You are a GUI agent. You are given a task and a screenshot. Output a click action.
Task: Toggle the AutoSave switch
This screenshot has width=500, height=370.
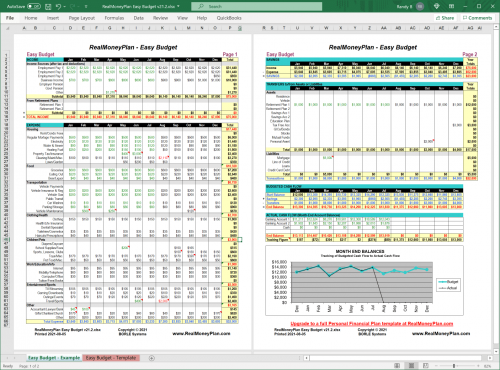coord(33,6)
